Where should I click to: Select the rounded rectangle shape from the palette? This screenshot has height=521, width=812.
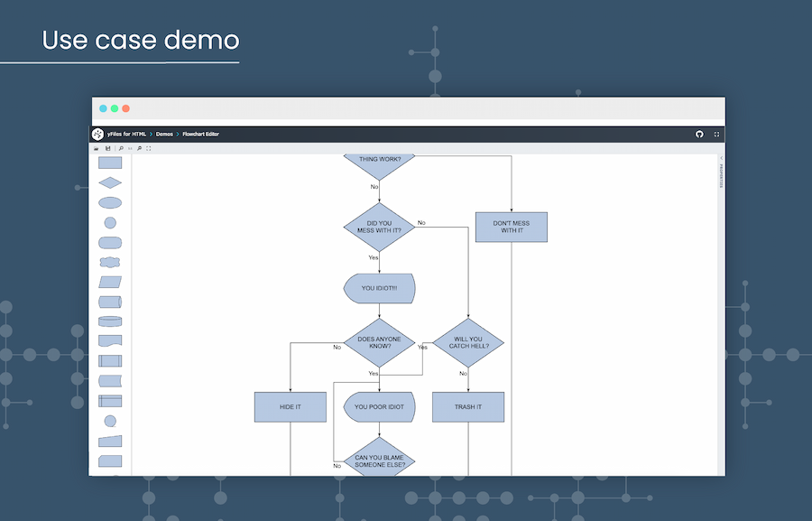pos(109,241)
